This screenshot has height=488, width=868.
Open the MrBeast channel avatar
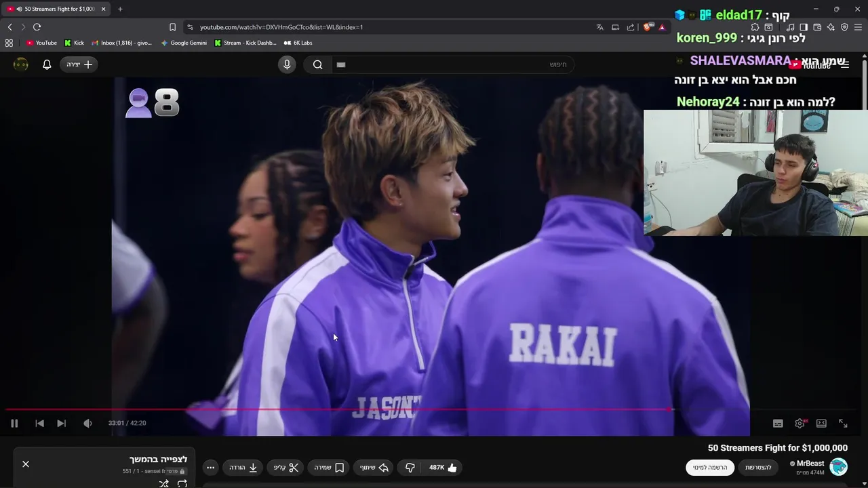click(839, 467)
